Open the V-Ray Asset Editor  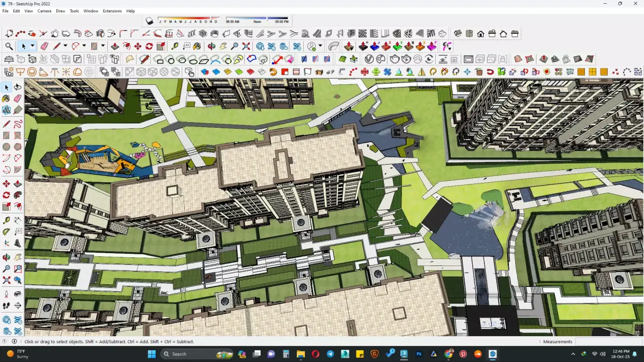point(369,59)
